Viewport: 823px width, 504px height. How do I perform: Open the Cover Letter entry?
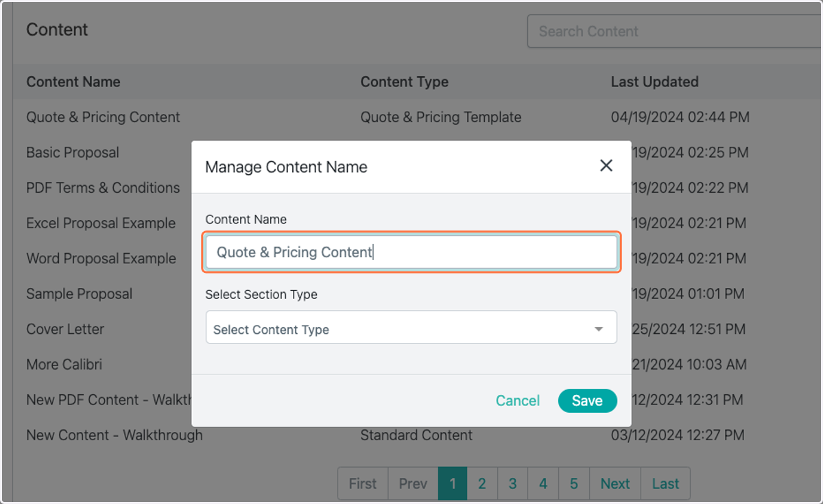tap(65, 329)
